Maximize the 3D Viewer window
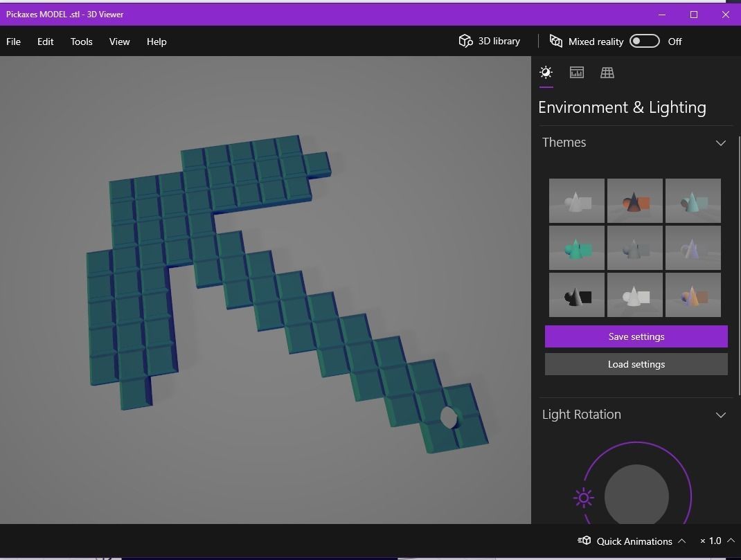Viewport: 741px width, 560px height. tap(694, 15)
